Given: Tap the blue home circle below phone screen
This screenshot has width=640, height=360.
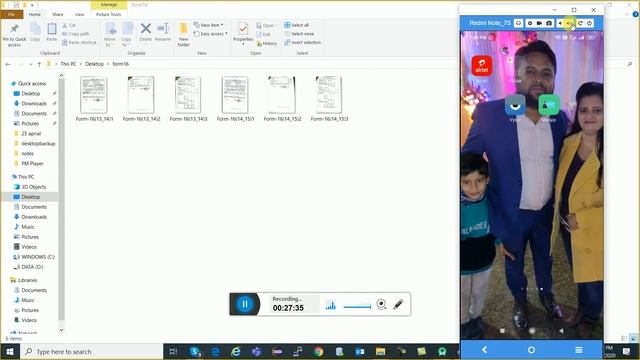Looking at the screenshot, I should [x=531, y=350].
